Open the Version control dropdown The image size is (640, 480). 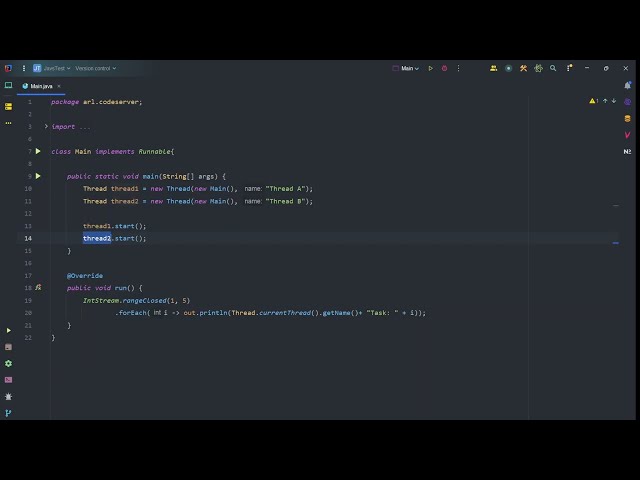click(96, 68)
